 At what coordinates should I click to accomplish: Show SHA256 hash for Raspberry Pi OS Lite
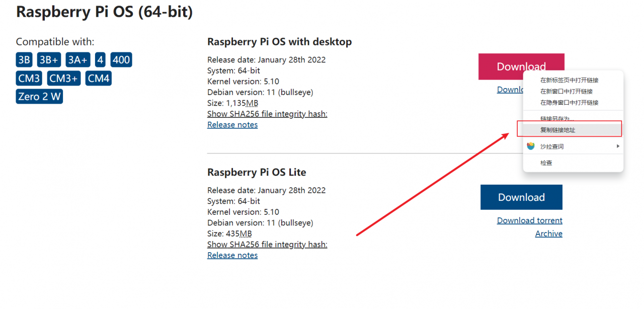[x=267, y=245]
